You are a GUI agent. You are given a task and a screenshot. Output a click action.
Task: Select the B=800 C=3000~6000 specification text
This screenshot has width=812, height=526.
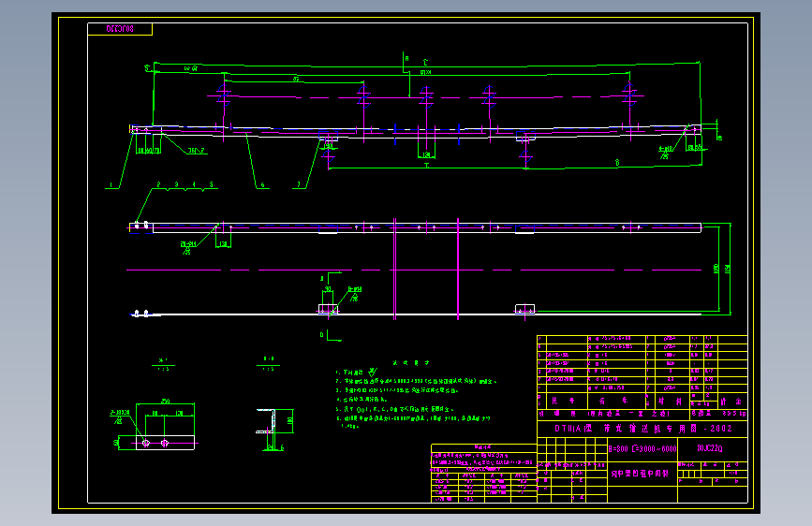pyautogui.click(x=642, y=449)
